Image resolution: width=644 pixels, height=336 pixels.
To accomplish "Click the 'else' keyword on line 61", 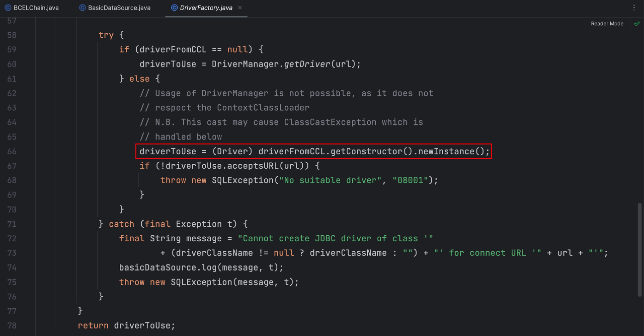I will coord(139,79).
